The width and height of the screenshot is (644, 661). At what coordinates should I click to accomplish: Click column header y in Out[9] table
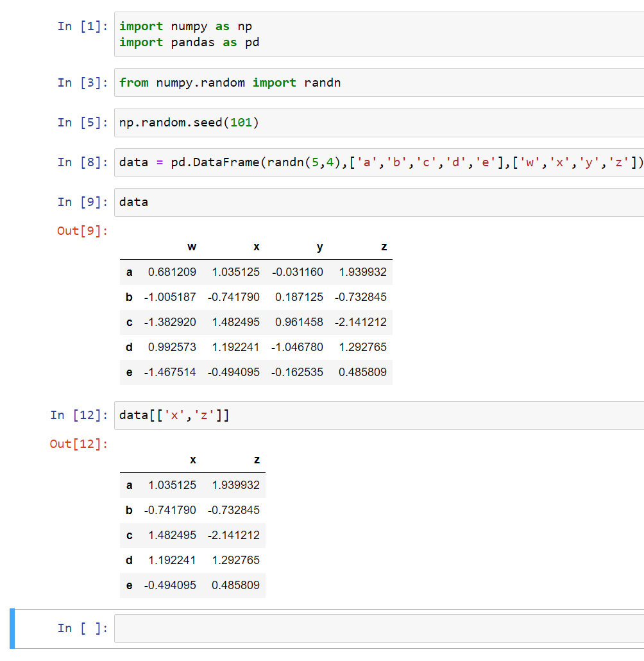tap(320, 247)
